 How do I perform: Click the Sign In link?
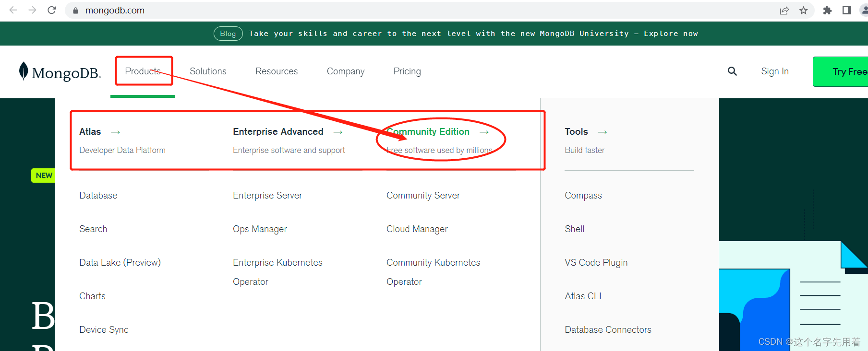coord(774,71)
